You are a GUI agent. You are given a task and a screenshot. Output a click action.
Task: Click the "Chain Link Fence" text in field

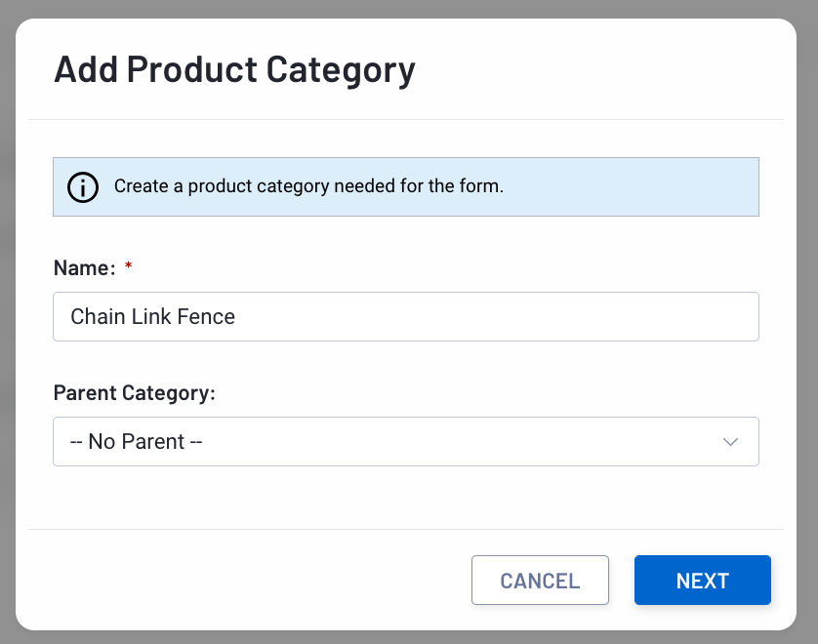coord(153,316)
